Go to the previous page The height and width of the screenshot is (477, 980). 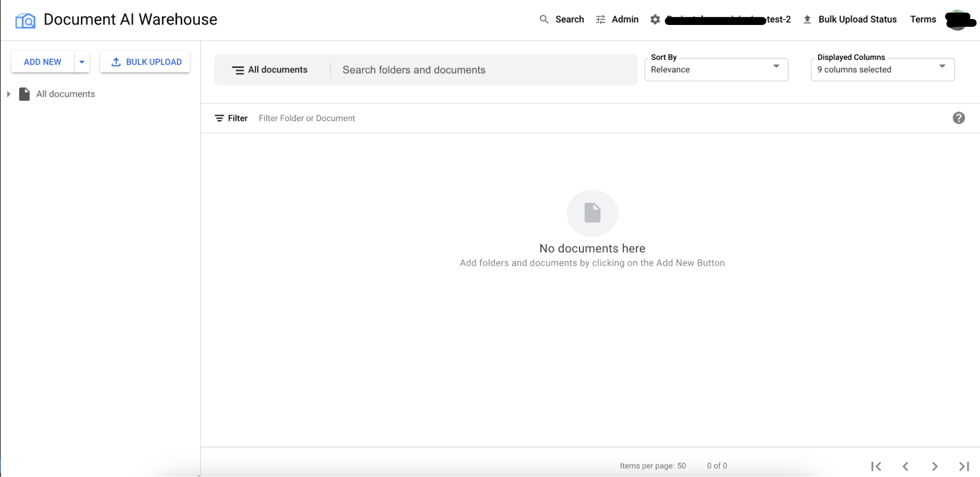click(905, 466)
